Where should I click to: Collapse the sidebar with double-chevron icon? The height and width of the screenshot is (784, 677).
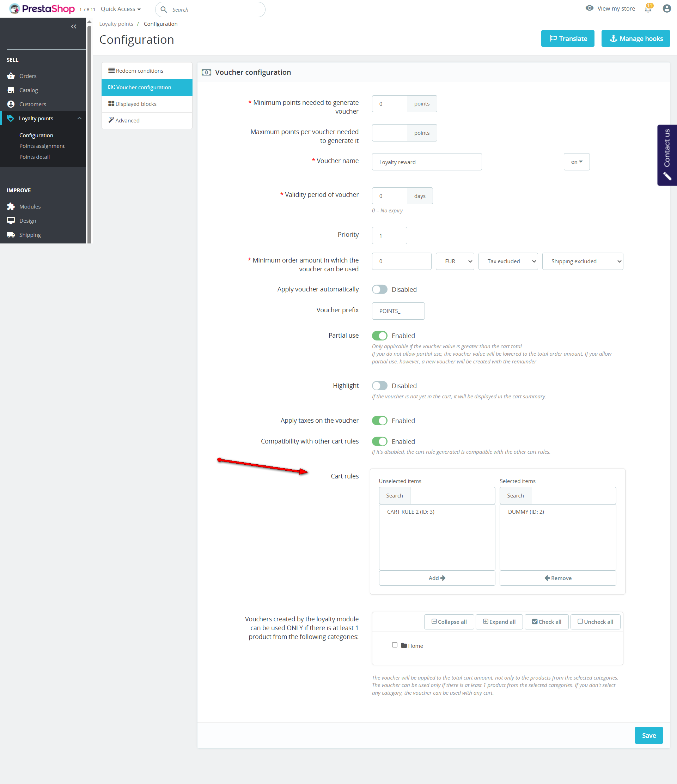[x=74, y=26]
